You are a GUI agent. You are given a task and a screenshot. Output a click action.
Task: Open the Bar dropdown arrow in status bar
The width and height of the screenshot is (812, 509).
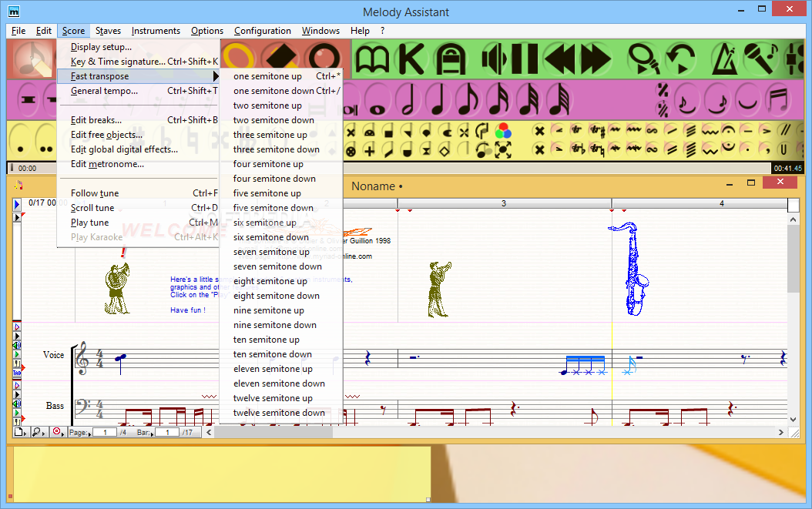153,434
